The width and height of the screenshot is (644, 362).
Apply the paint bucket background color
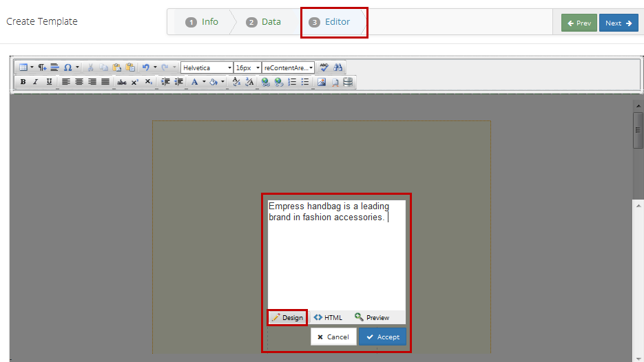pos(213,82)
